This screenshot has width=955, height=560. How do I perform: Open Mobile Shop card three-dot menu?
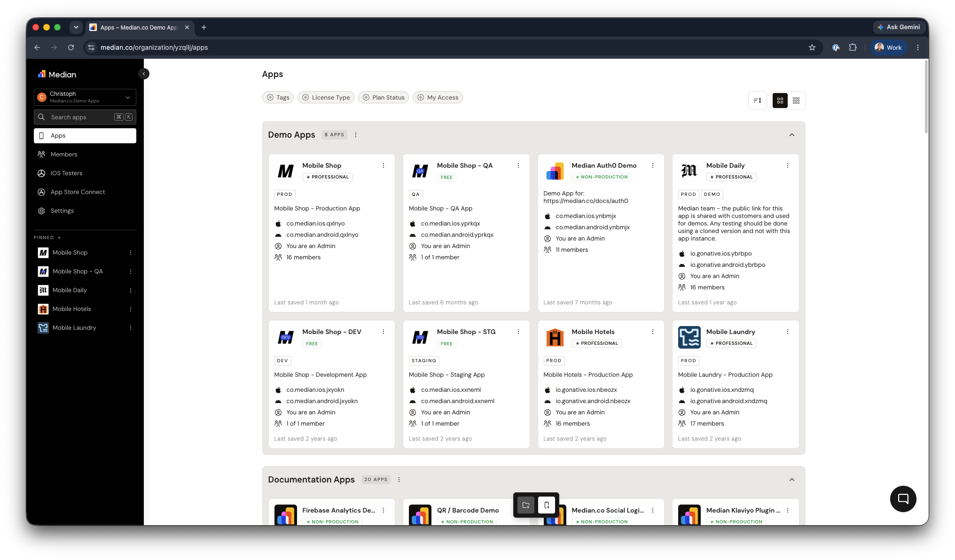pyautogui.click(x=384, y=165)
